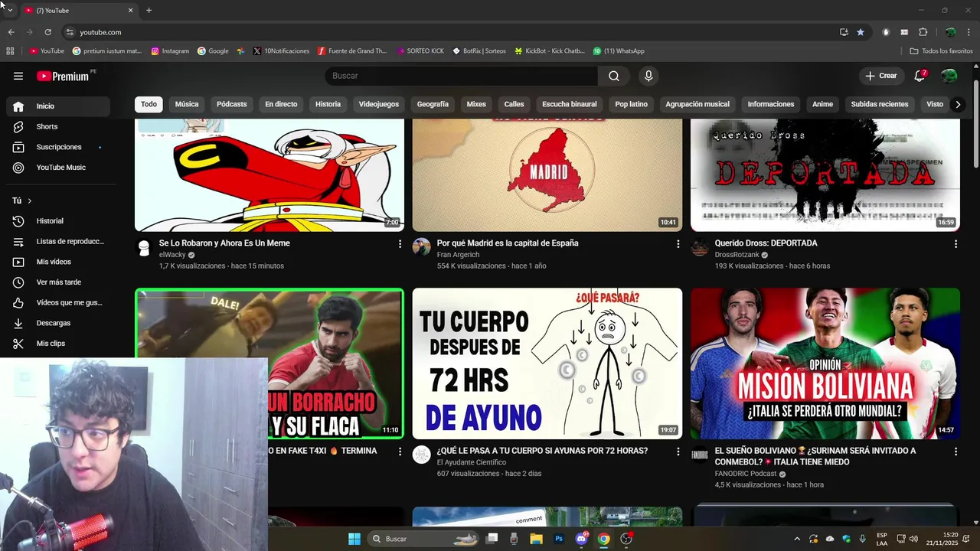Open the MISIÓN BOLIVIANA video thumbnail
Screen dimensions: 980x551
tap(825, 364)
